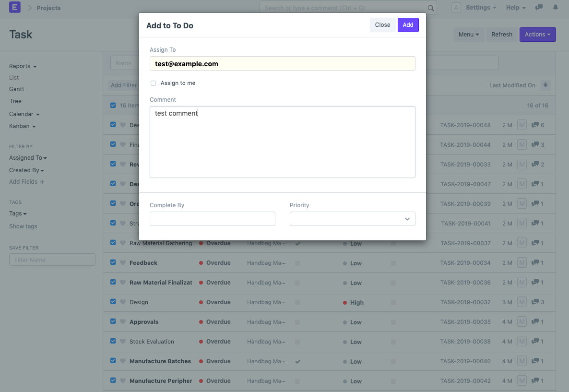The image size is (569, 392).
Task: Open the Help menu
Action: [x=515, y=8]
